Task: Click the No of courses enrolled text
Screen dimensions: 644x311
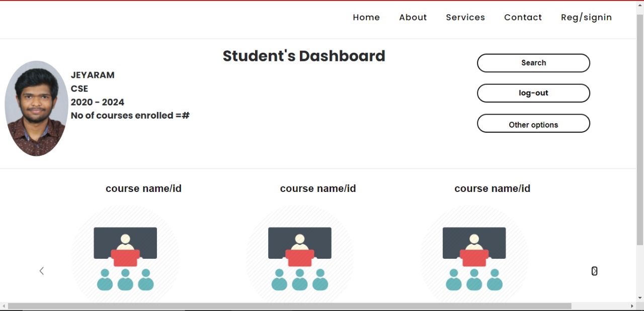Action: click(130, 116)
